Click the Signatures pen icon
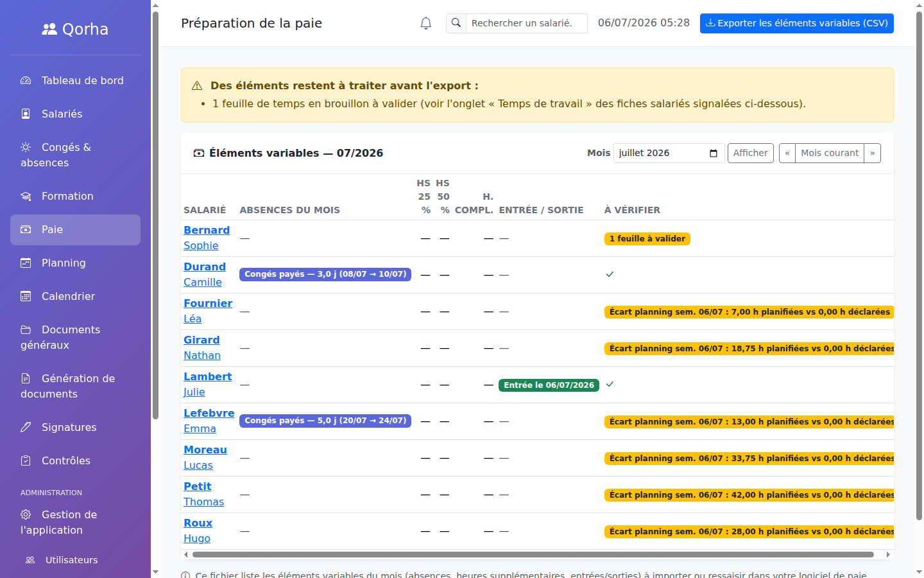This screenshot has height=578, width=924. point(26,427)
